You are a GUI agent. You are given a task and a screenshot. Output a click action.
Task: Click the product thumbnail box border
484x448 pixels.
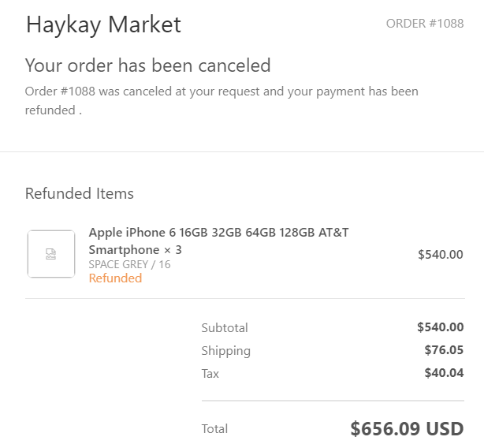click(x=28, y=254)
